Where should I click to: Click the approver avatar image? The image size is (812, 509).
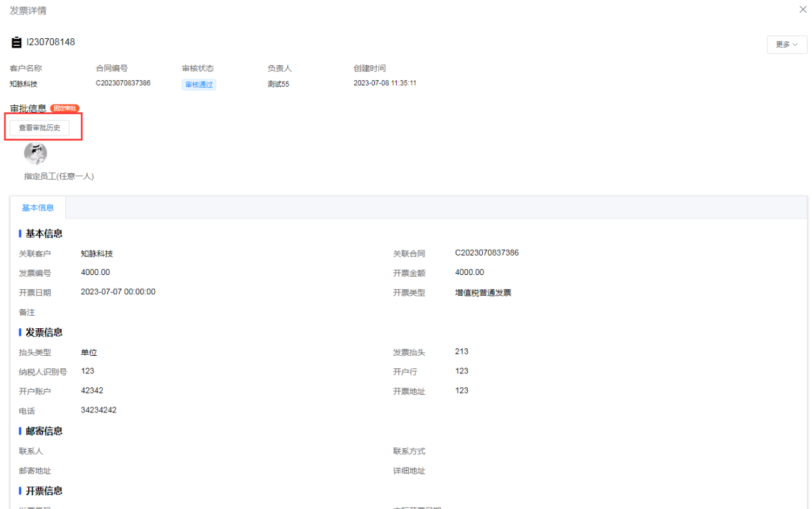(x=35, y=153)
